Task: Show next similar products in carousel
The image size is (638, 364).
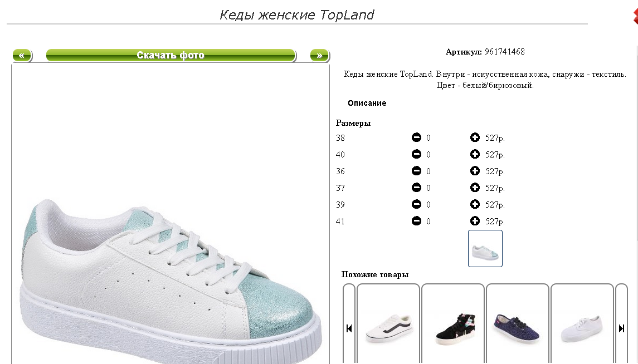Action: (621, 328)
